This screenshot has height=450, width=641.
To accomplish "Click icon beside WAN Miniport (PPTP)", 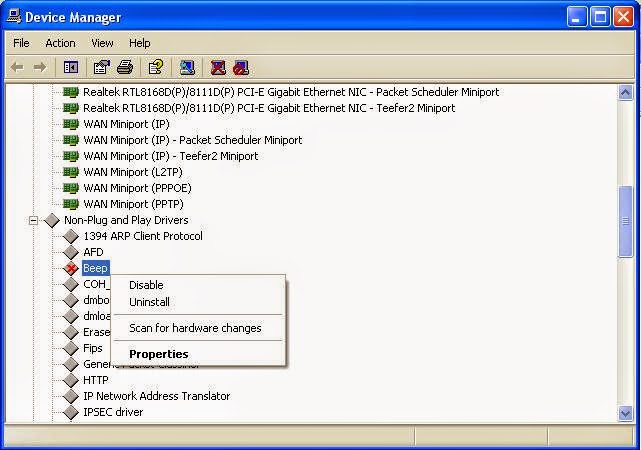I will (71, 204).
